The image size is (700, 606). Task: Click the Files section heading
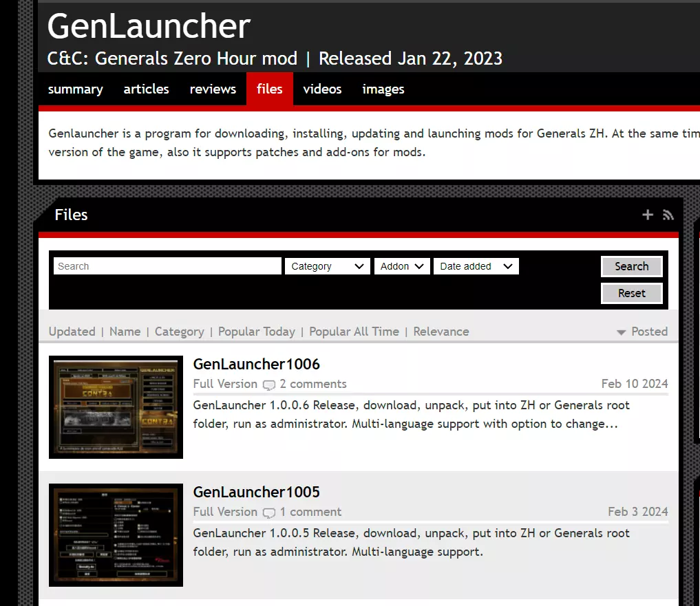[71, 215]
